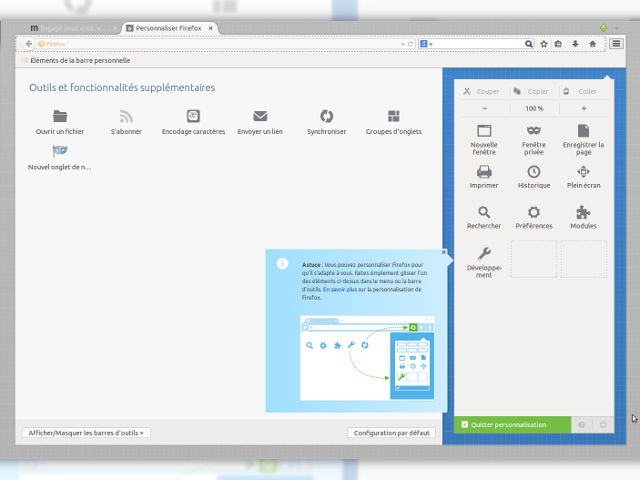The image size is (640, 480).
Task: Click the Plein écran icon
Action: [x=584, y=171]
